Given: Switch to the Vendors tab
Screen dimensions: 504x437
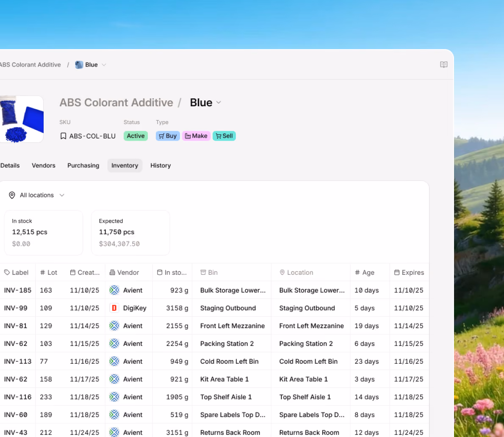Looking at the screenshot, I should pyautogui.click(x=43, y=166).
